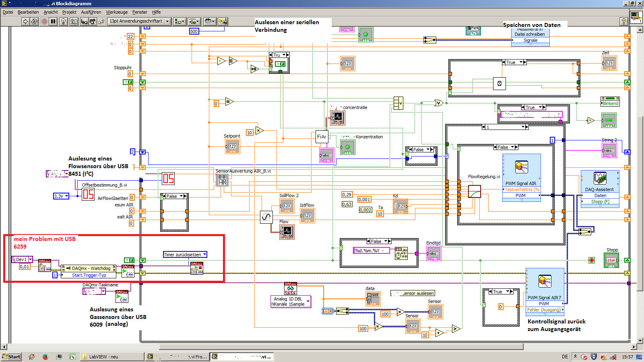The height and width of the screenshot is (362, 644).
Task: Click the Start button in taskbar
Action: click(11, 356)
